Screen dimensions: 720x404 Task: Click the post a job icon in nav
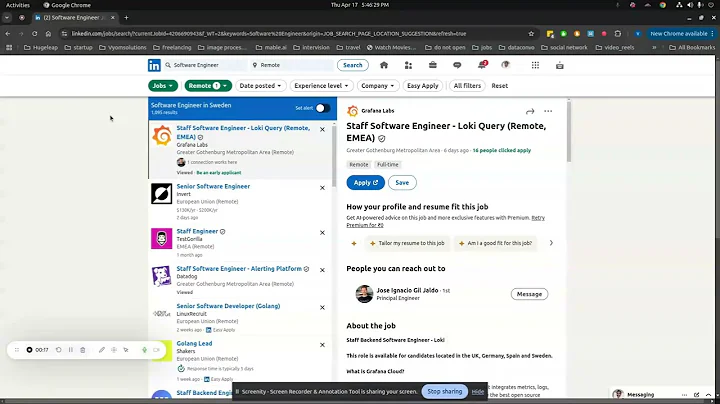560,66
